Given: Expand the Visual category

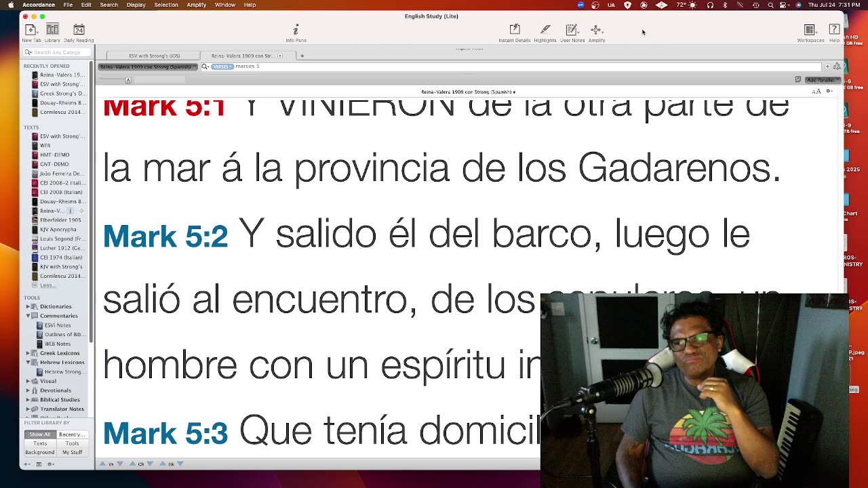Looking at the screenshot, I should click(x=28, y=381).
